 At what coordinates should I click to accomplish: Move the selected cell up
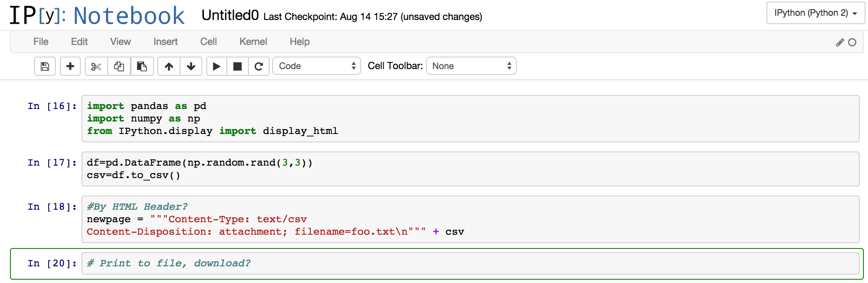pyautogui.click(x=169, y=66)
